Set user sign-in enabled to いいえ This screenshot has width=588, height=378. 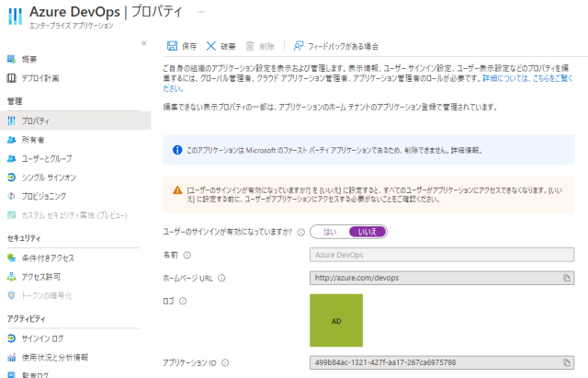tap(367, 232)
